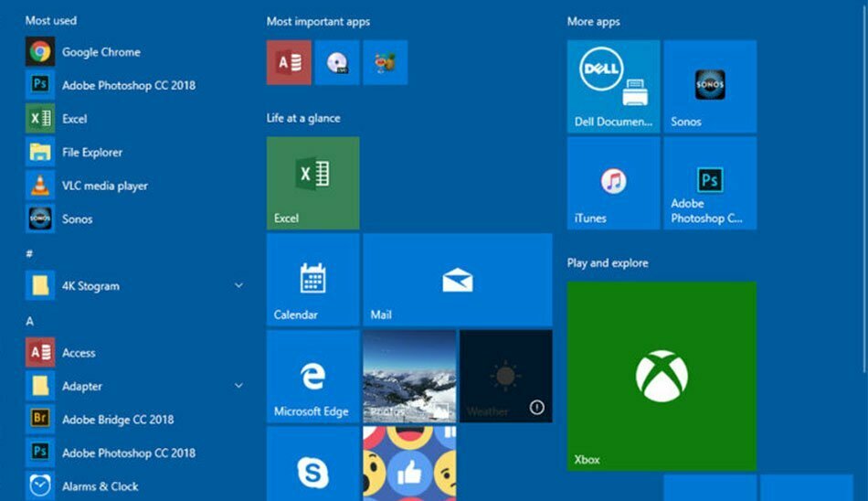Expand the Adapter folder chevron
Viewport: 868px width, 501px height.
(238, 386)
